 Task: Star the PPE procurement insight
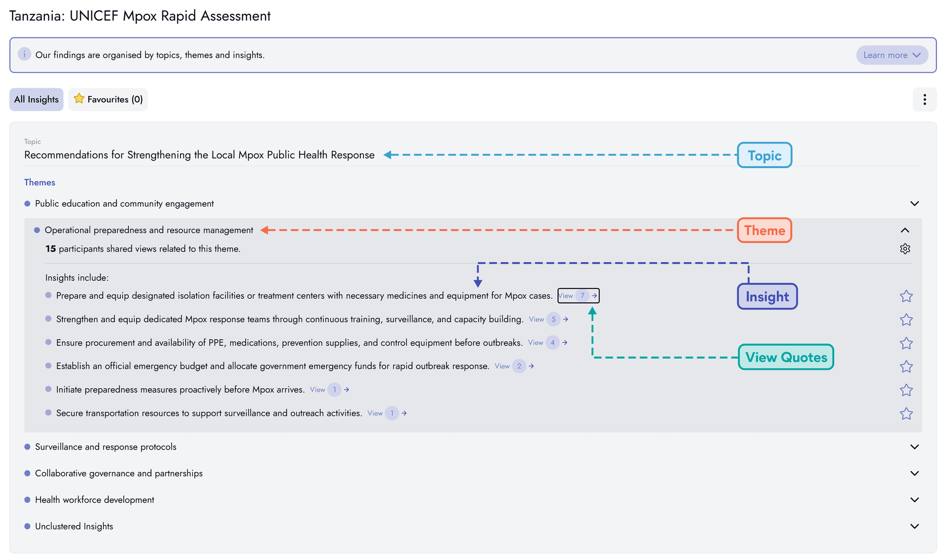click(906, 343)
